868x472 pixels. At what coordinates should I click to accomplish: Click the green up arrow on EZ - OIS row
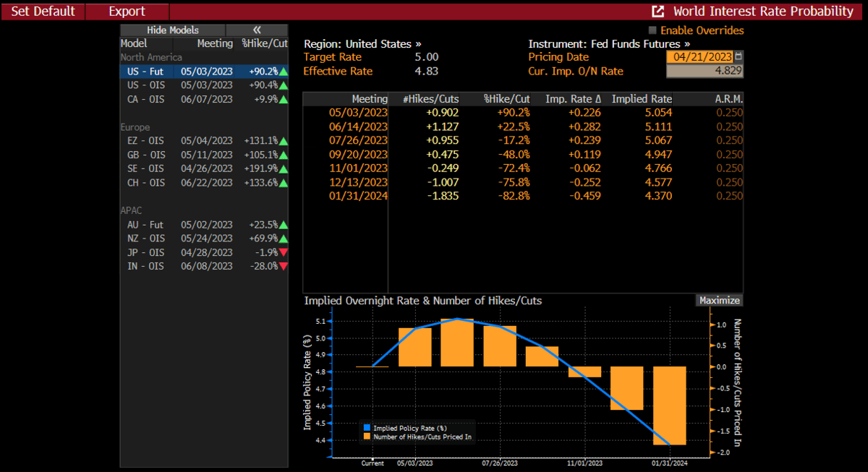(x=284, y=142)
